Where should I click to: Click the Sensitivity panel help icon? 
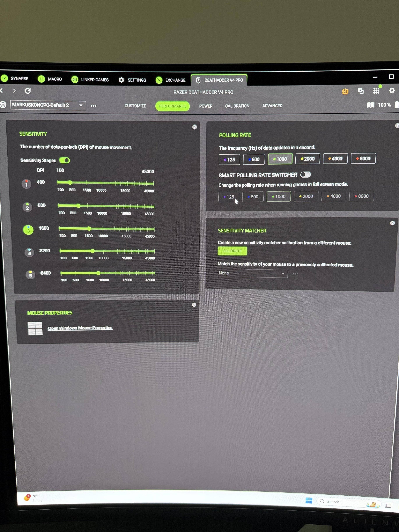click(195, 127)
